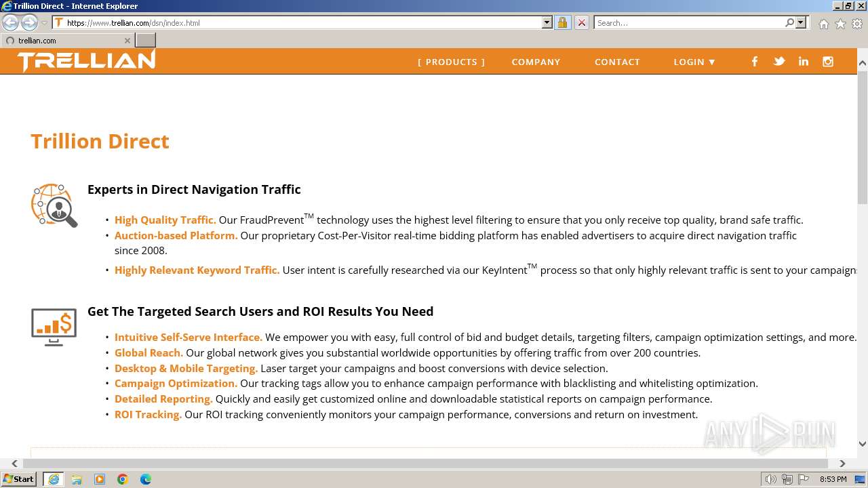This screenshot has width=868, height=488.
Task: Click 'Intuitive Self-Serve Interface.' bullet text
Action: click(x=189, y=337)
